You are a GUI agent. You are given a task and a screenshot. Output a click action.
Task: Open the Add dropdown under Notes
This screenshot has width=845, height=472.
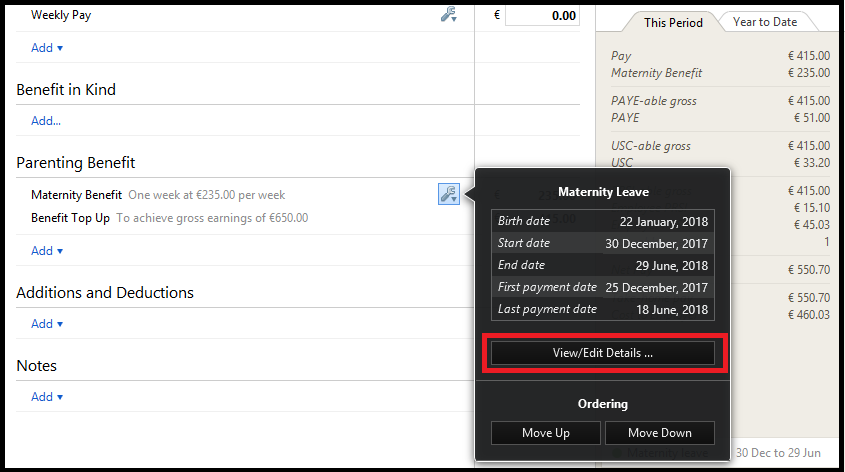coord(47,397)
